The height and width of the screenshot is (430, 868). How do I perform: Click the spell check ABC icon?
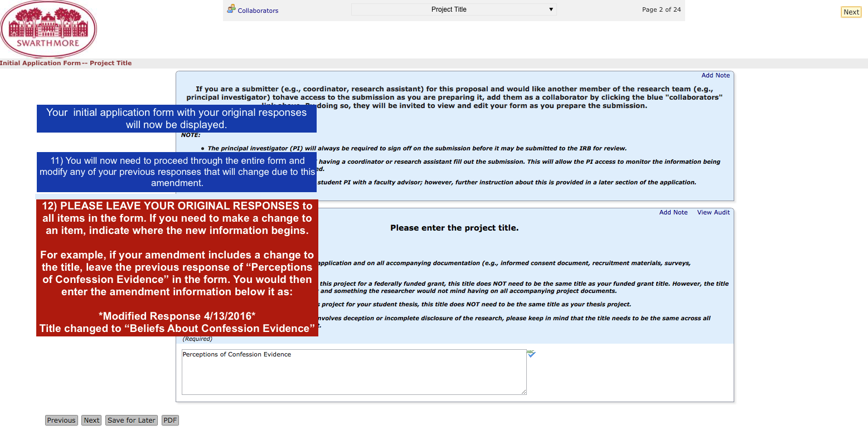(531, 353)
